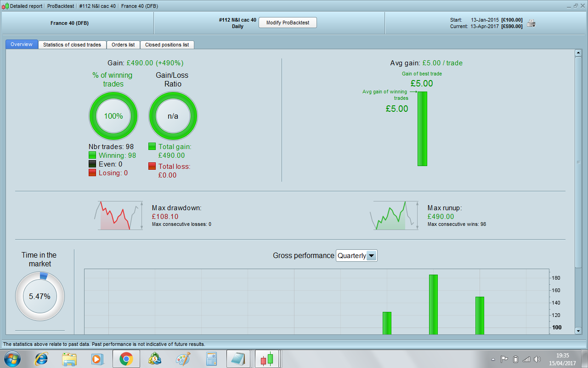The image size is (588, 368).
Task: Click the 'Max consecutive losses: 0' text
Action: 181,224
